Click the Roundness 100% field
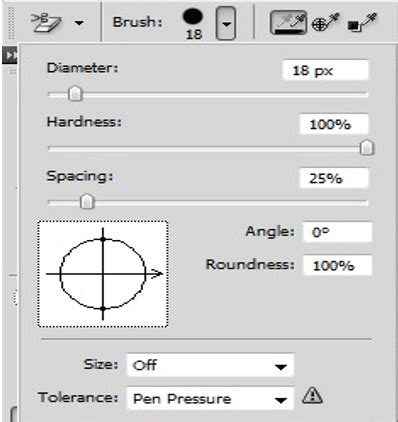The image size is (398, 422). [x=337, y=265]
